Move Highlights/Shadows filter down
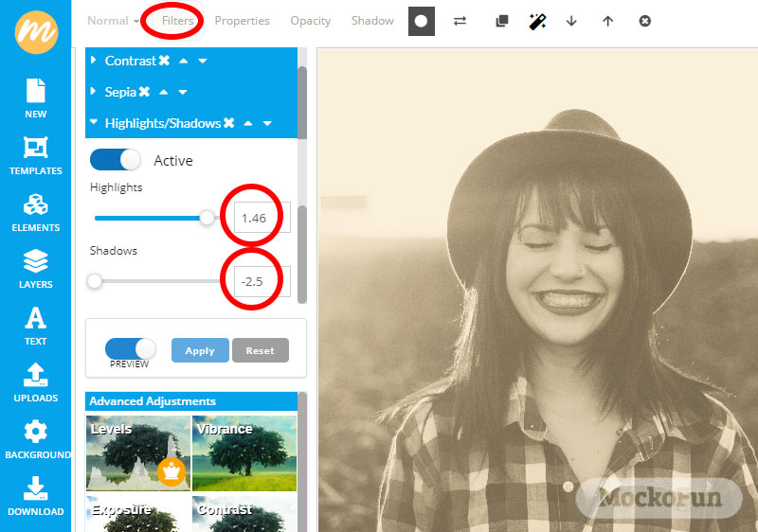758x532 pixels. tap(267, 123)
